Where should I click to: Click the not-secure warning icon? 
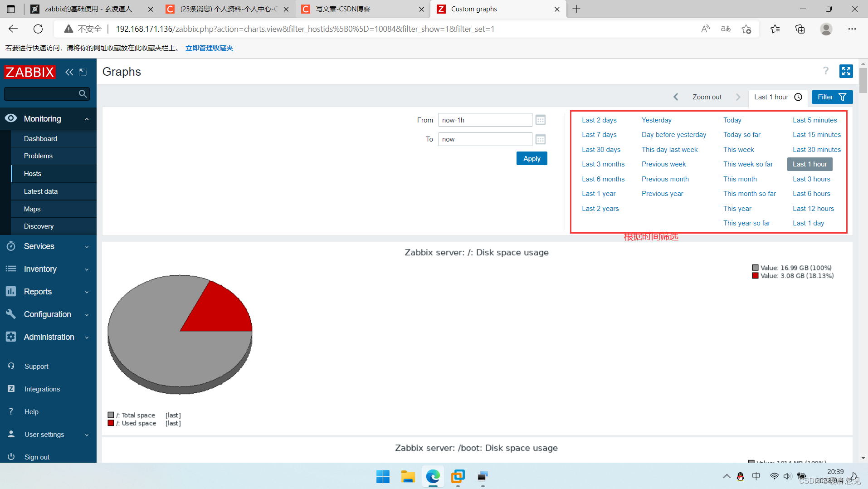(x=68, y=29)
